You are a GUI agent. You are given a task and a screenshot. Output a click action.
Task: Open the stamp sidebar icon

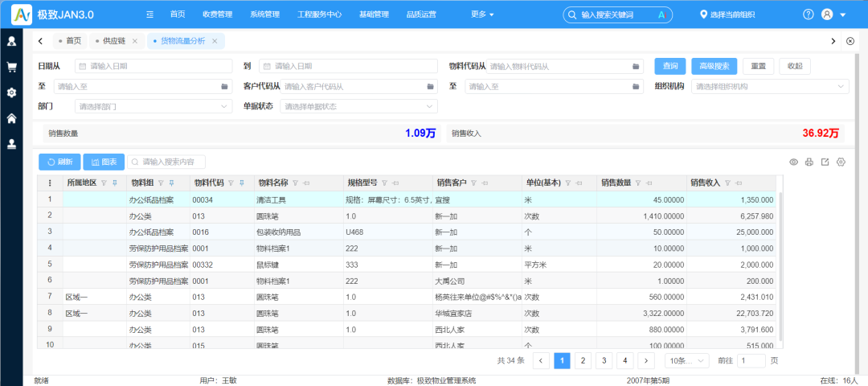[11, 143]
